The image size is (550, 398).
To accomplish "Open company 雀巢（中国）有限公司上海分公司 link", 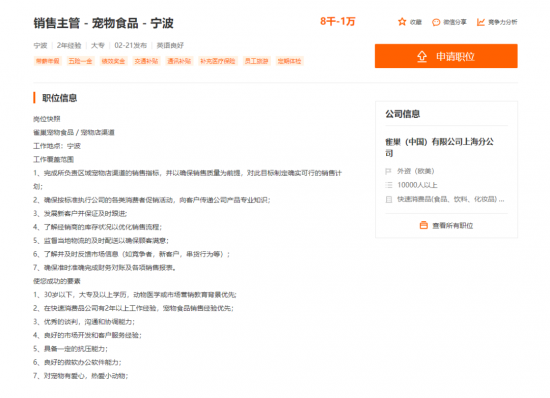I will click(x=440, y=147).
